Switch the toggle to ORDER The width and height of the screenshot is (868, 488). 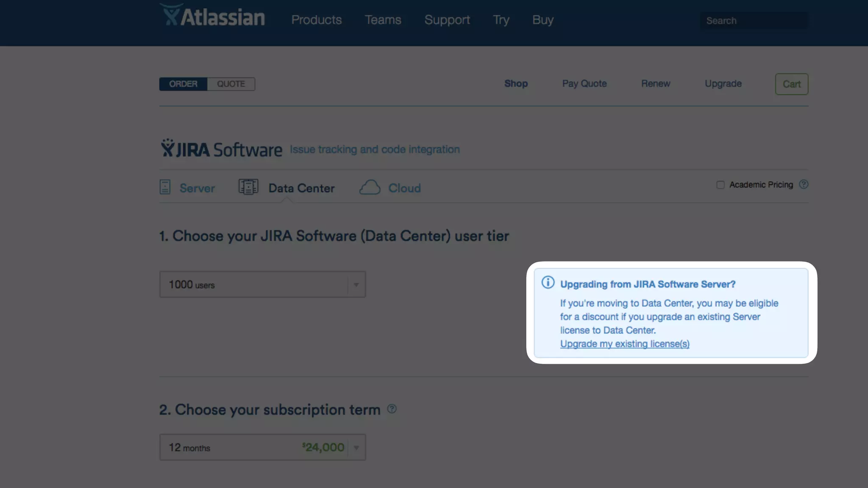click(183, 84)
